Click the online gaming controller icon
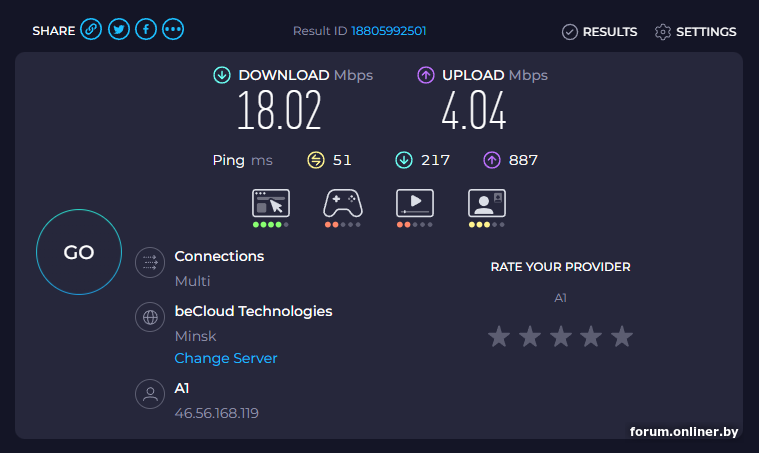The height and width of the screenshot is (453, 759). pos(342,204)
